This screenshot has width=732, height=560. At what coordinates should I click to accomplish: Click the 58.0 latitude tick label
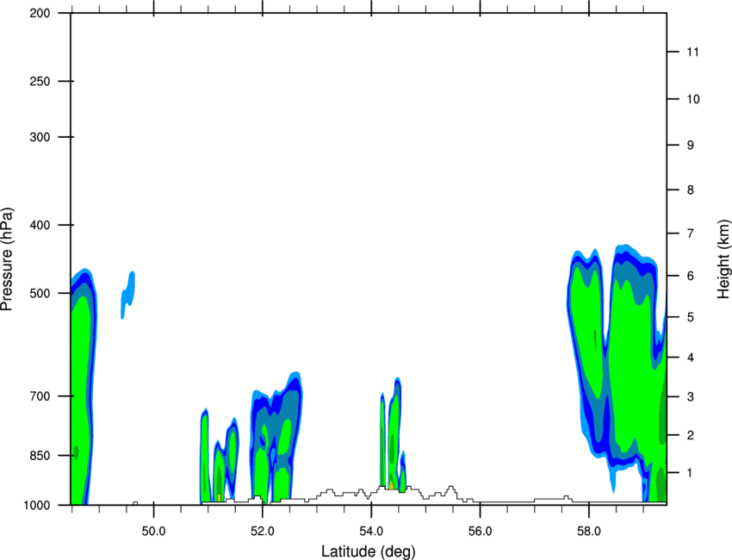(x=589, y=532)
